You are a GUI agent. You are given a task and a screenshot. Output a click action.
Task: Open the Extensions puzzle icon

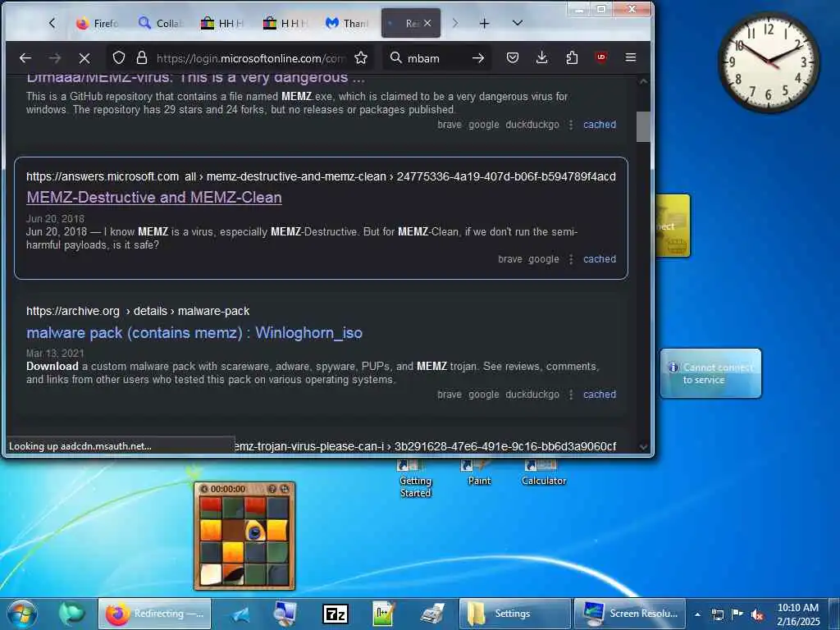(x=572, y=57)
